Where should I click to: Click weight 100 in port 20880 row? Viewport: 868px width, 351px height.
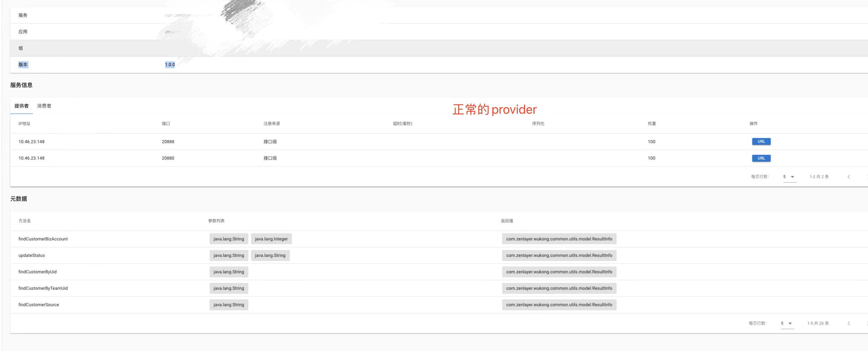point(651,158)
